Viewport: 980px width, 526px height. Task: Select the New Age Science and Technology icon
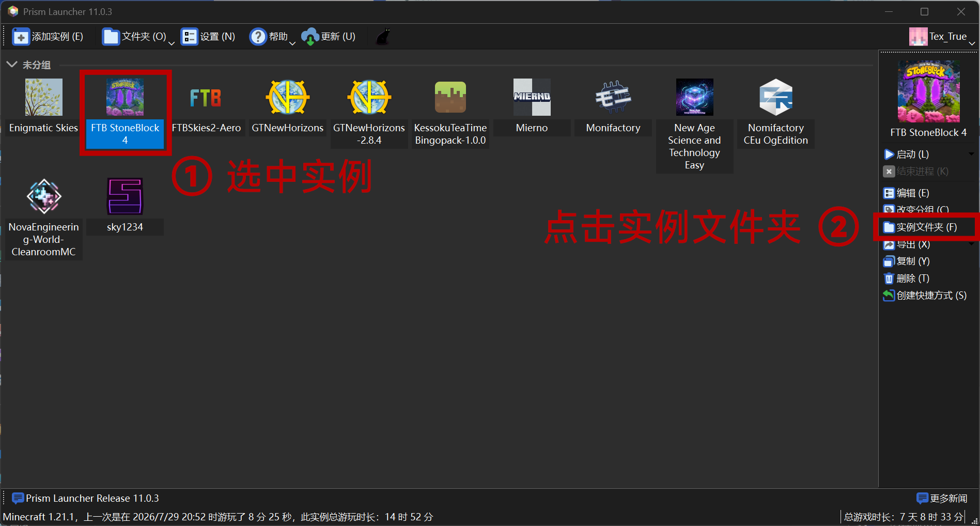694,97
